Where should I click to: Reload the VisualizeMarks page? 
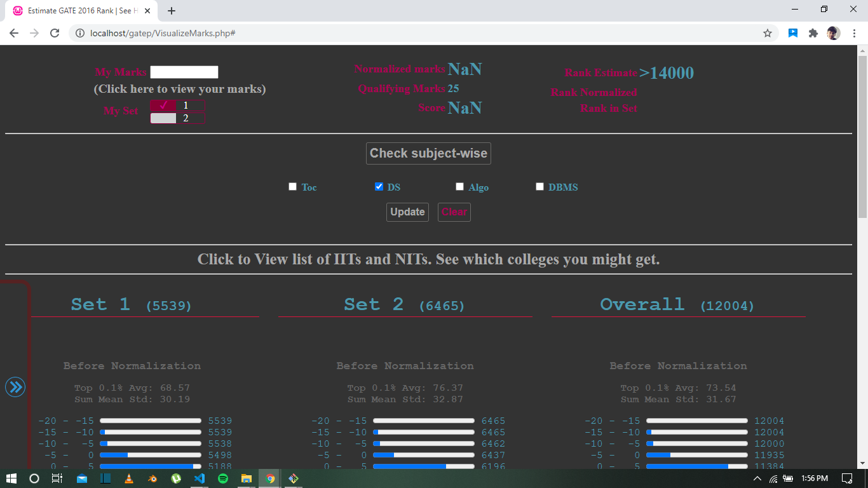coord(54,32)
